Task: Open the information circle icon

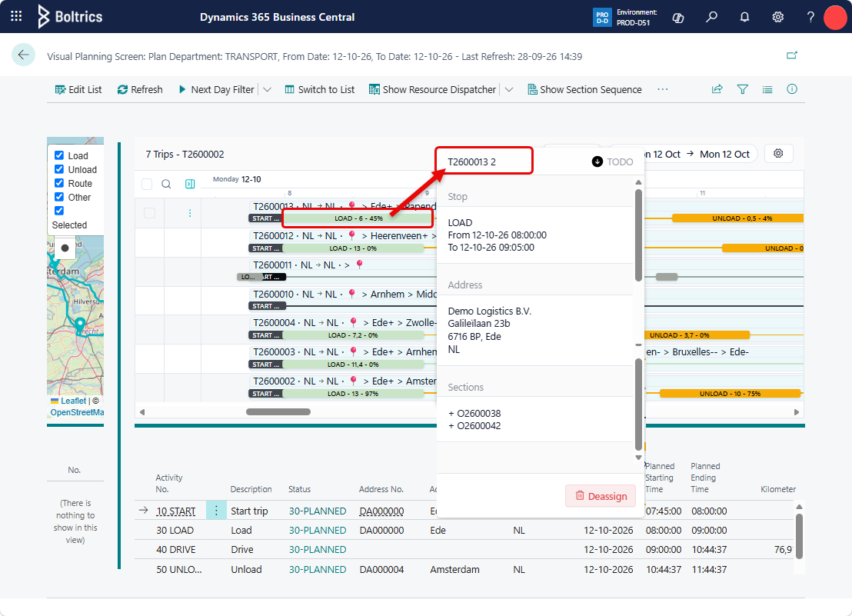Action: [x=792, y=89]
